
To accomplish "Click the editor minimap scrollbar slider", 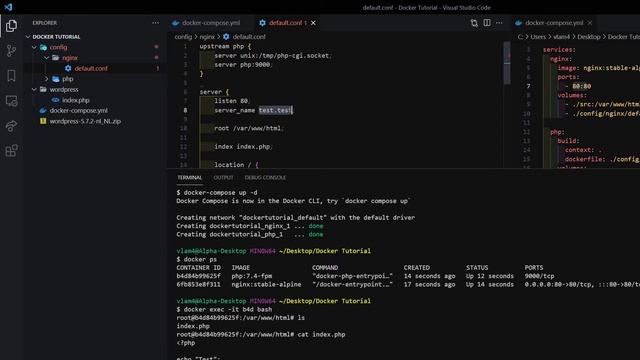I will tap(507, 63).
